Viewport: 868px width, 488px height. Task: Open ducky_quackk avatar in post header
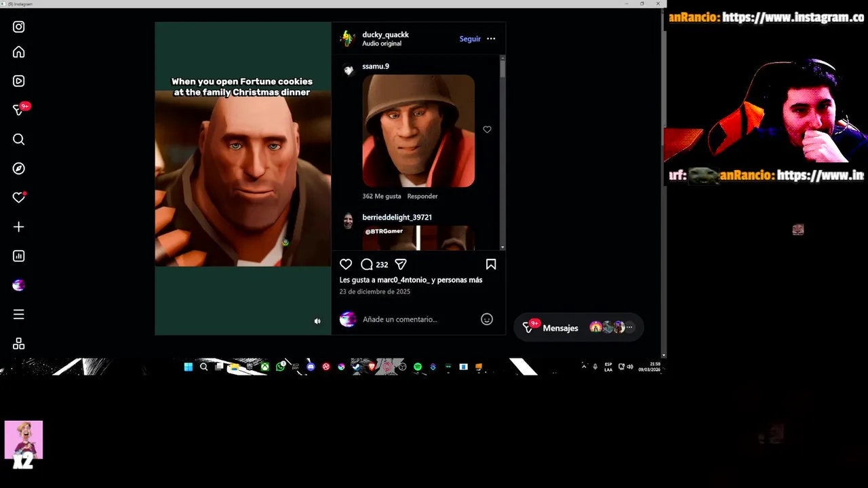pyautogui.click(x=348, y=39)
